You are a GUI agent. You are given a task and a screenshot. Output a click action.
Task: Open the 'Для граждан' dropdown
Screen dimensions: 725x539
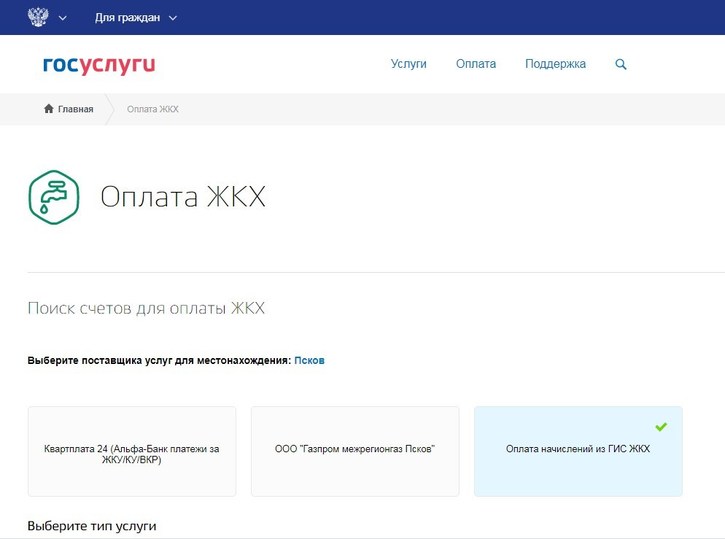[135, 18]
